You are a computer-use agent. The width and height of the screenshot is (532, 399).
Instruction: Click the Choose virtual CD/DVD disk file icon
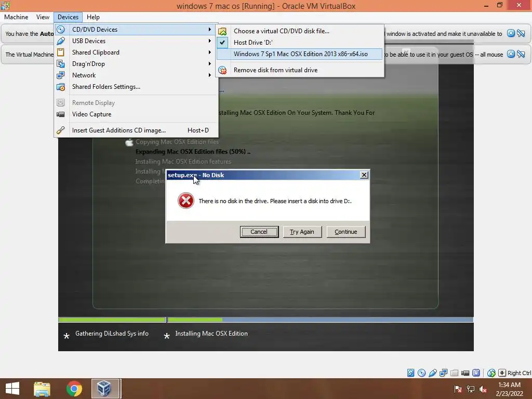222,31
